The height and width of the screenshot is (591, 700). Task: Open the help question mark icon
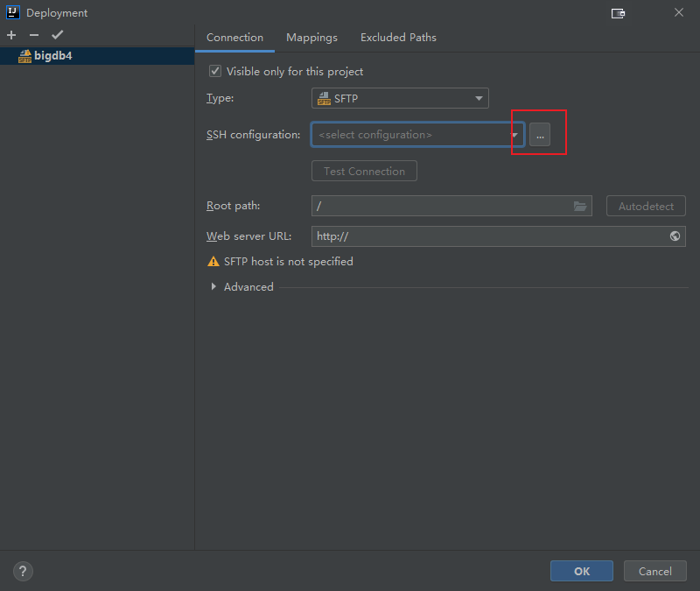click(x=23, y=571)
